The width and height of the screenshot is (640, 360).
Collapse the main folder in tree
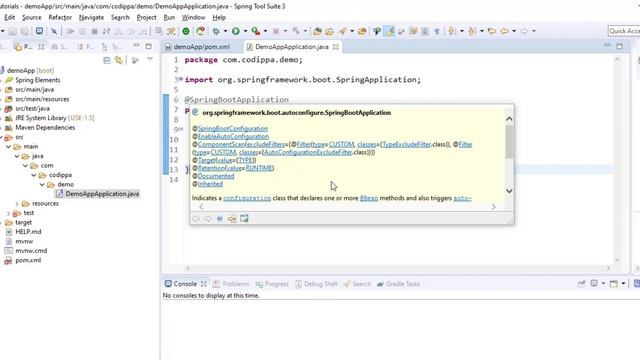[9, 147]
